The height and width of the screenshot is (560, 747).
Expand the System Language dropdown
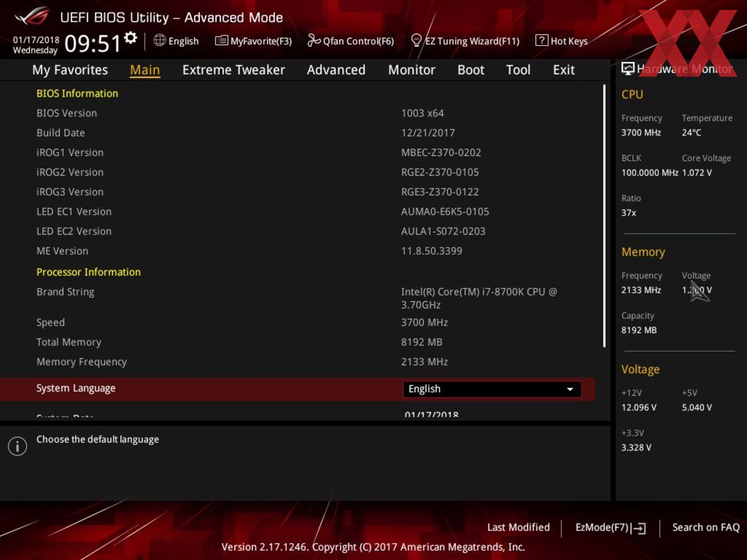pos(492,389)
